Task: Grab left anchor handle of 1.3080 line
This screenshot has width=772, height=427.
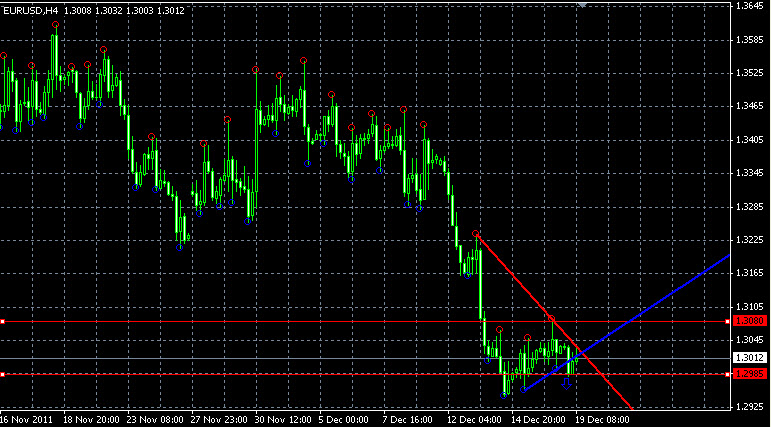Action: pyautogui.click(x=2, y=322)
